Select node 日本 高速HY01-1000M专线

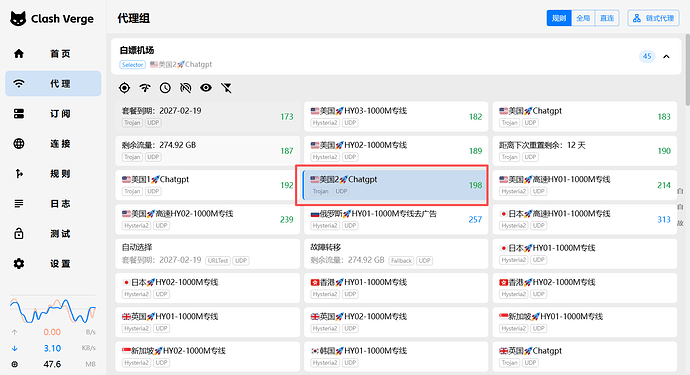tap(584, 220)
